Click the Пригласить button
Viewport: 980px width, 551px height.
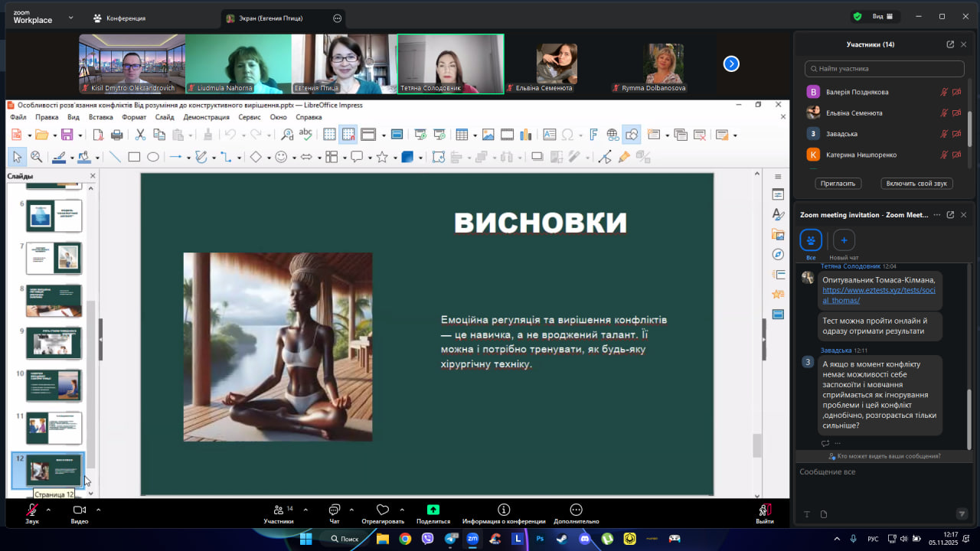839,184
